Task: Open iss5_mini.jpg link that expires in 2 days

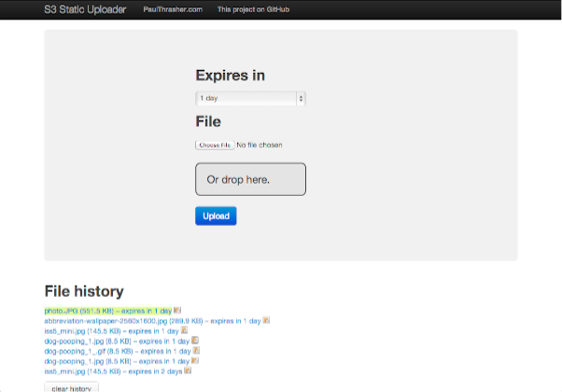Action: [64, 371]
